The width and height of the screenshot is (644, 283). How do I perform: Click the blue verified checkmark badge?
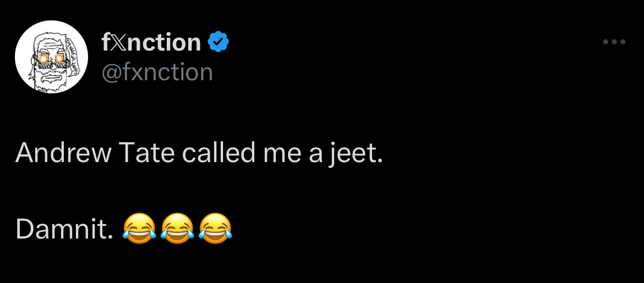218,42
